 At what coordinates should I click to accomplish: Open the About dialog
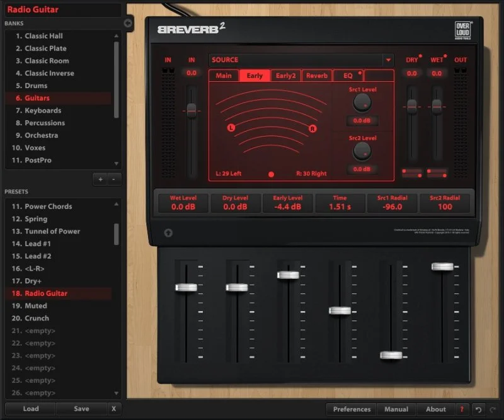(x=436, y=409)
